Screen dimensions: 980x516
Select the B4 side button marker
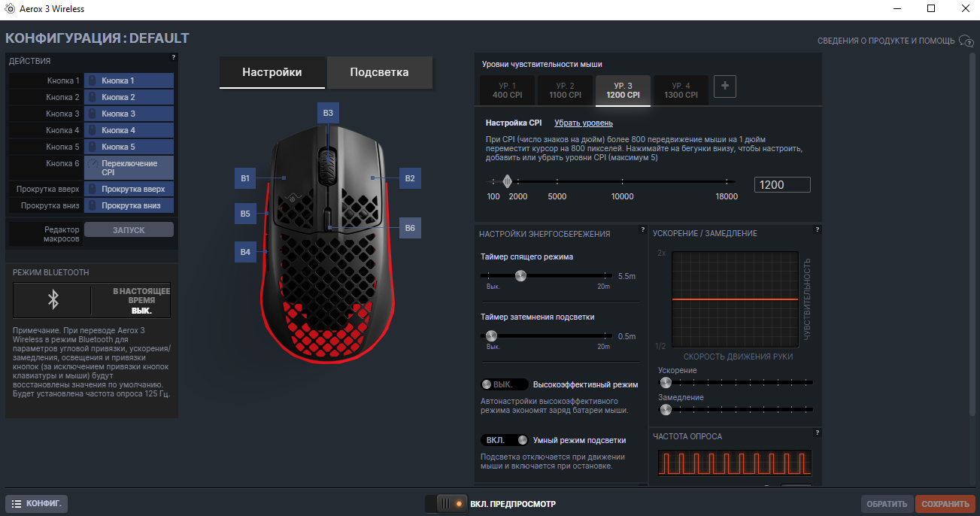(x=245, y=253)
